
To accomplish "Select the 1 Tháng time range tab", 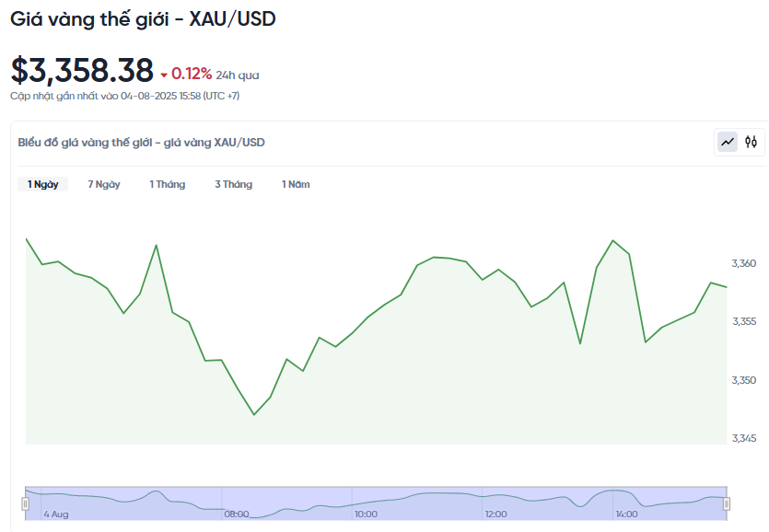I will coord(168,184).
